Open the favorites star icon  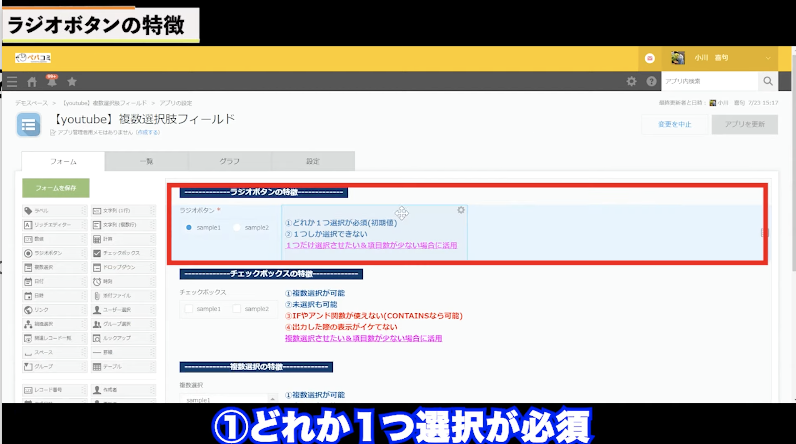[71, 82]
